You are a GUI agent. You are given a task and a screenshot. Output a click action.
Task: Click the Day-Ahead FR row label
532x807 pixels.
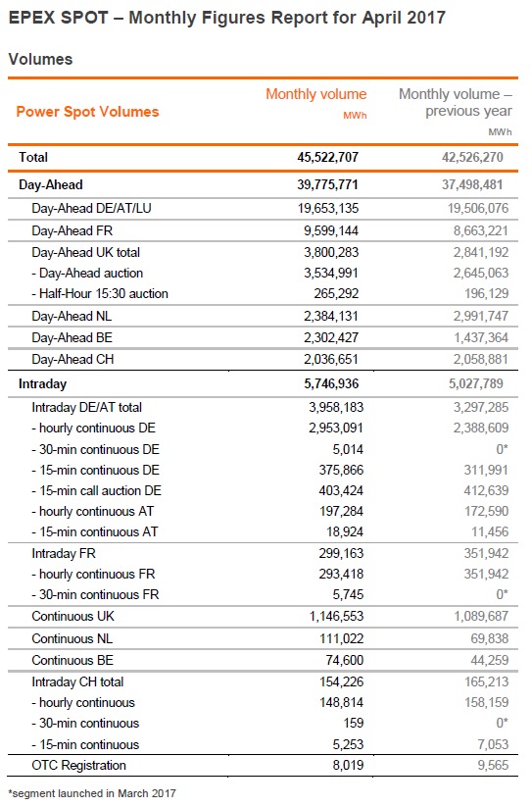point(72,231)
